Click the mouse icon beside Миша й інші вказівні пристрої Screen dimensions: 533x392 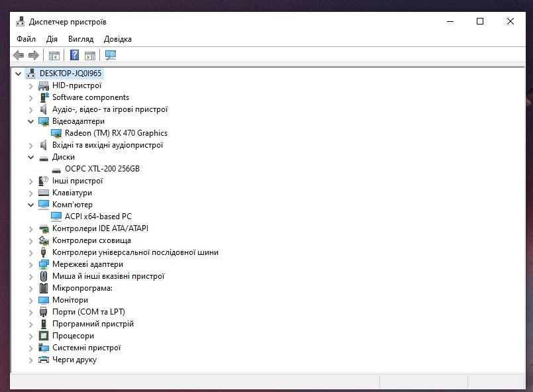pyautogui.click(x=44, y=276)
